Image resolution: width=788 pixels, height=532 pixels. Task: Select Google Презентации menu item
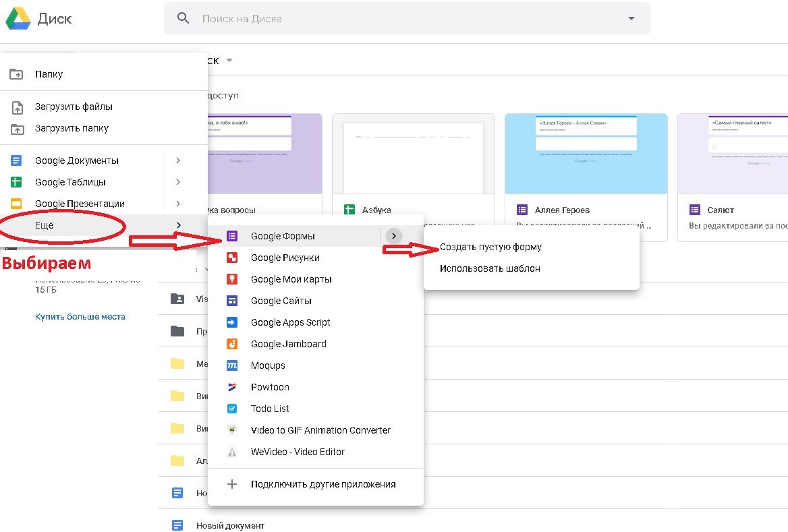point(103,204)
